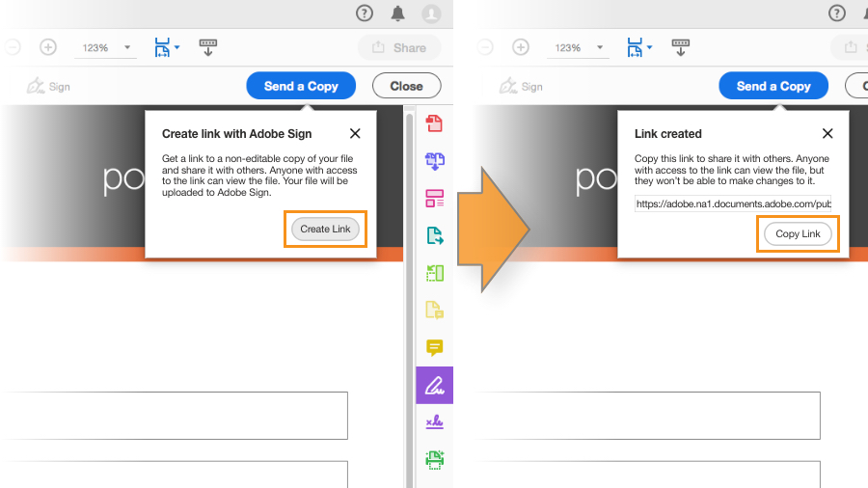This screenshot has width=868, height=488.
Task: Click the Create Link button
Action: (325, 230)
